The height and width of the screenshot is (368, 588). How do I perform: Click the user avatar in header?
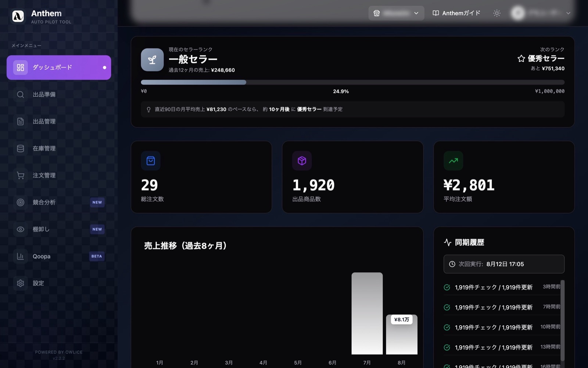pyautogui.click(x=518, y=13)
